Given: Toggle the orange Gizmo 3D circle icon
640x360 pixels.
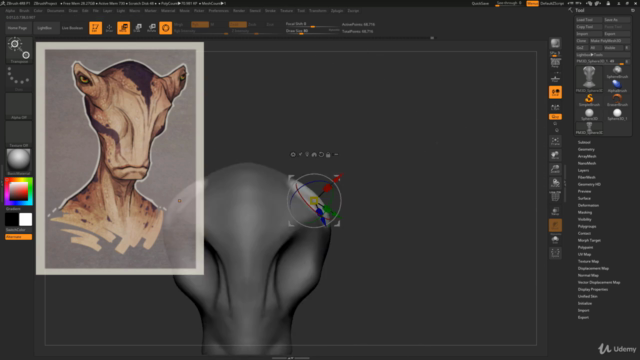Looking at the screenshot, I should [165, 28].
